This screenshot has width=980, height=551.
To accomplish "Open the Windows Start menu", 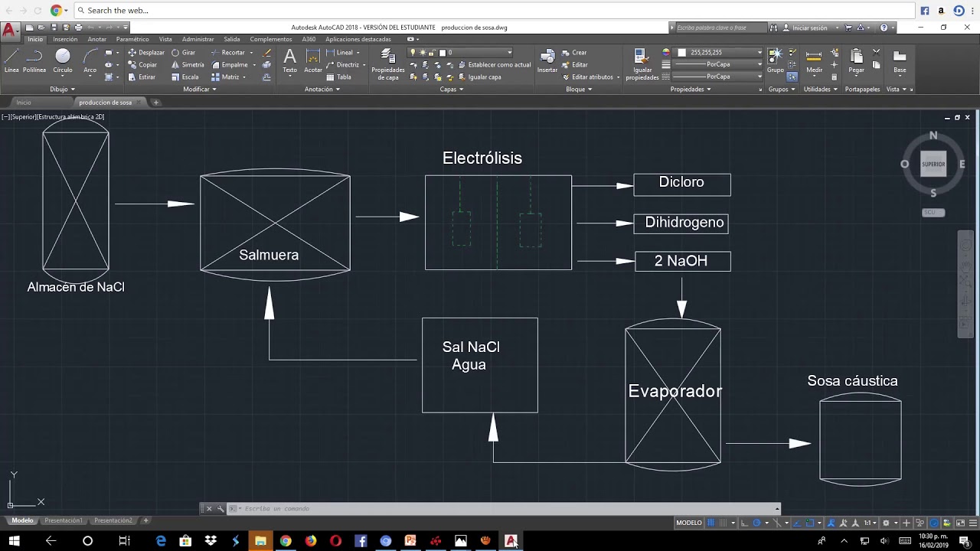I will tap(14, 540).
